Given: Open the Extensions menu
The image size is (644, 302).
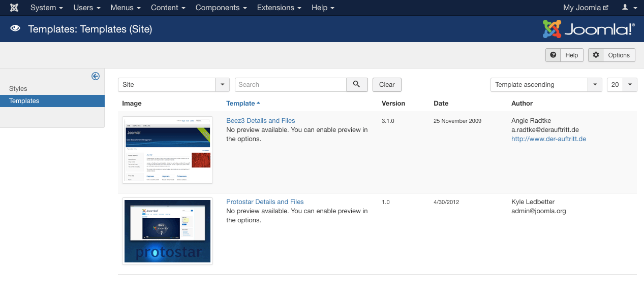Looking at the screenshot, I should pos(279,8).
